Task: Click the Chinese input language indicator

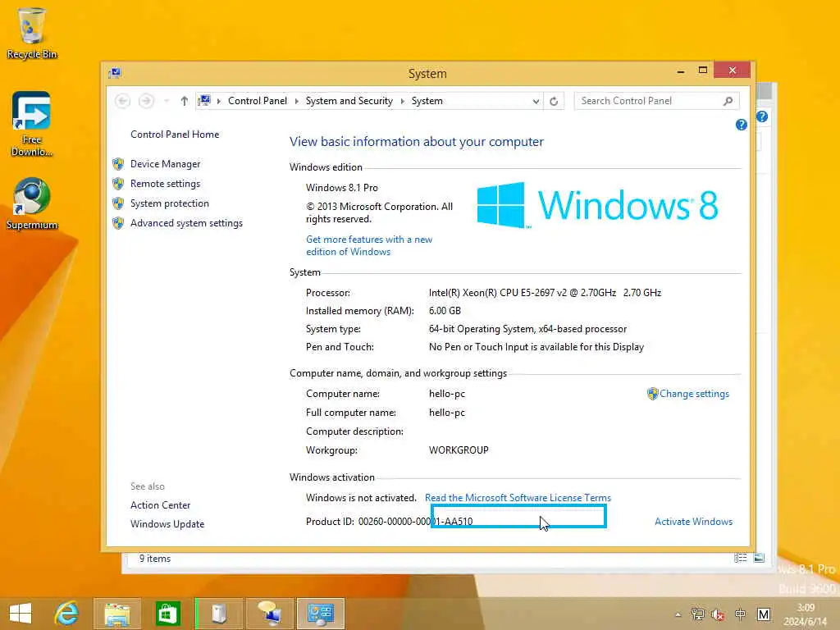Action: (740, 614)
